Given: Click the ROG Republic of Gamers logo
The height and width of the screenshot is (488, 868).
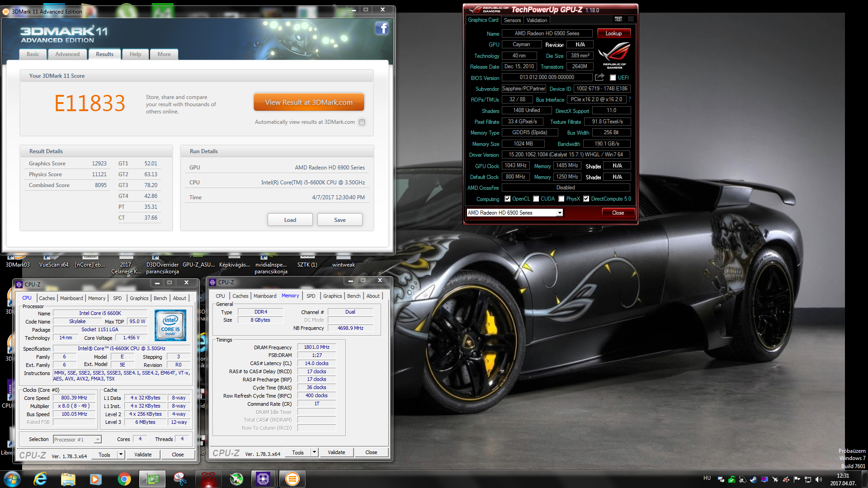Looking at the screenshot, I should [614, 55].
